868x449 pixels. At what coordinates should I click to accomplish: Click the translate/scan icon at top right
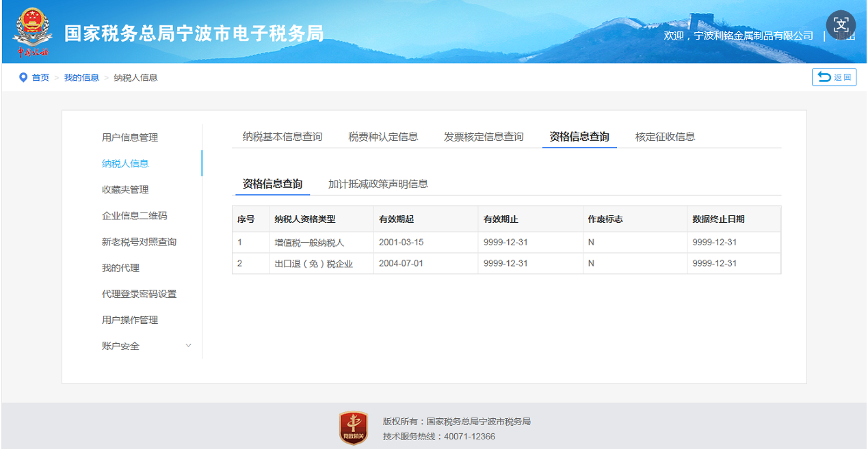[x=841, y=25]
